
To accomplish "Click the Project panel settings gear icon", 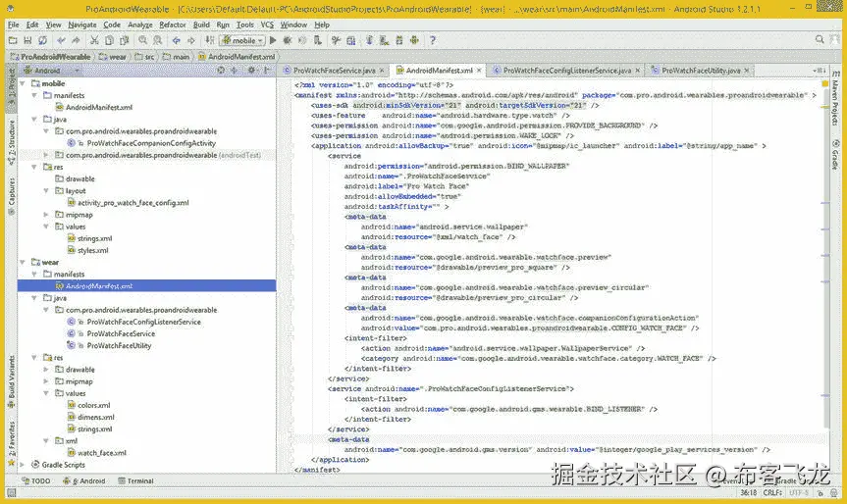I will [251, 71].
